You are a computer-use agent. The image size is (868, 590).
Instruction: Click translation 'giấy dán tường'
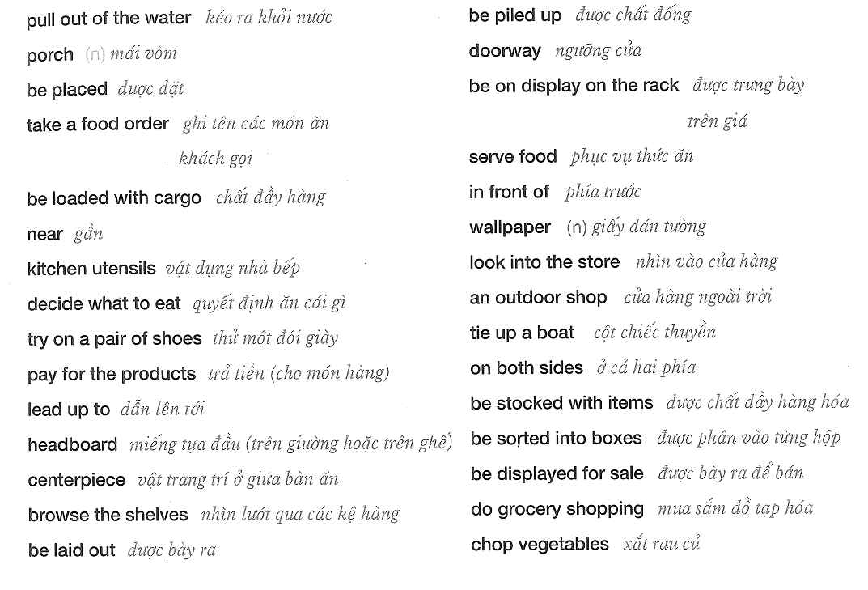coord(649,227)
